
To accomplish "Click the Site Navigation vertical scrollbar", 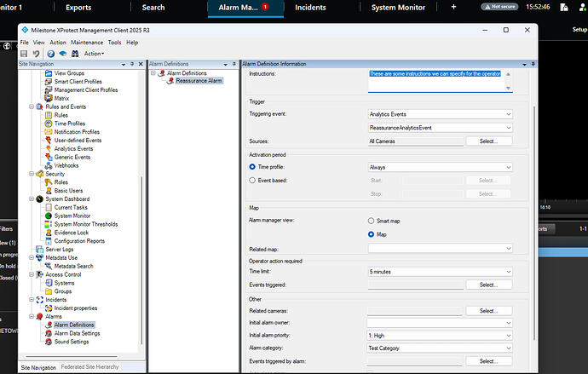I will click(x=141, y=260).
